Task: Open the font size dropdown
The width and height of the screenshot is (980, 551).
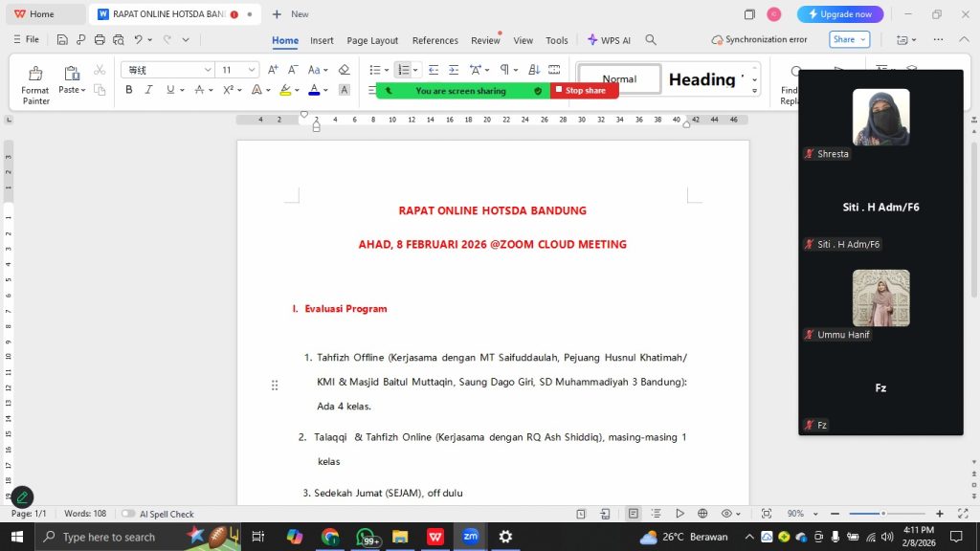Action: tap(252, 70)
